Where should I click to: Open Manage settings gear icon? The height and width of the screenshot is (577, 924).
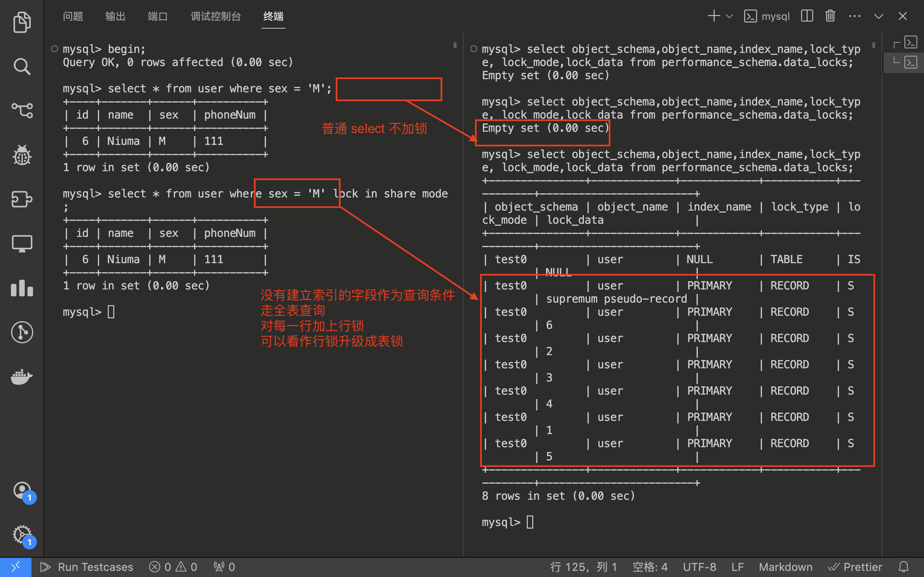point(22,534)
